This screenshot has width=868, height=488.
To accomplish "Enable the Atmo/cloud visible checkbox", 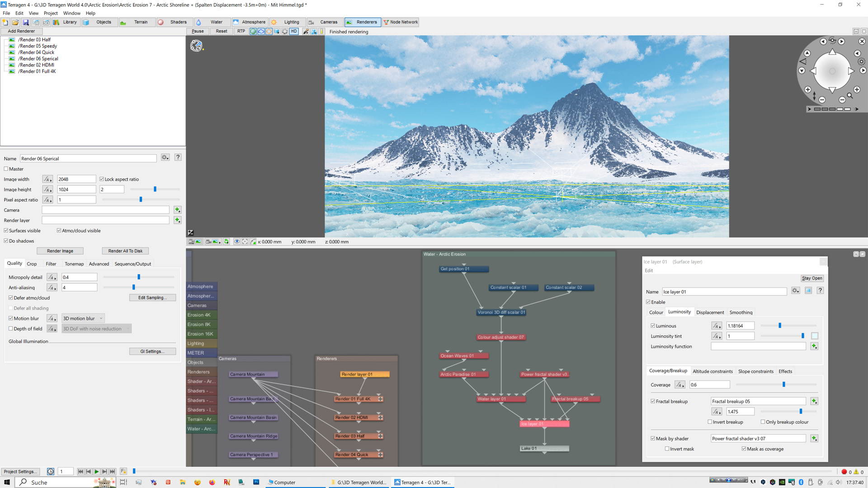I will click(x=58, y=230).
